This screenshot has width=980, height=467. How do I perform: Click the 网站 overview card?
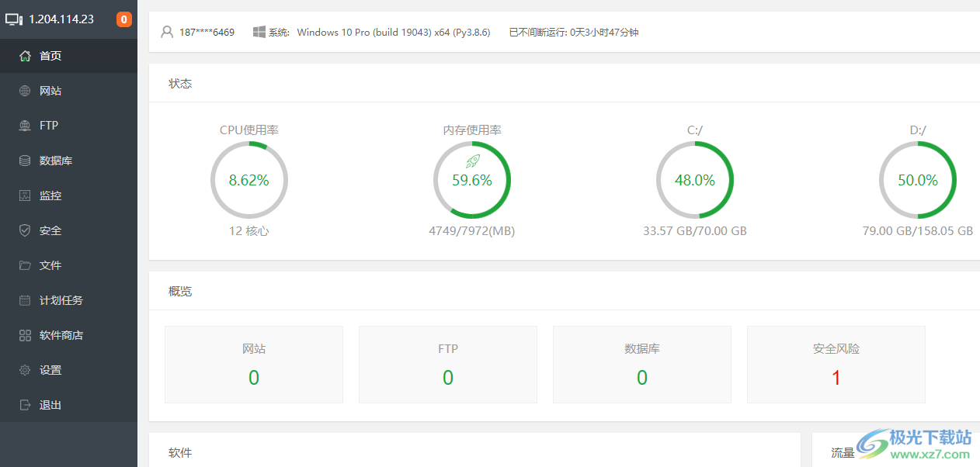click(x=254, y=365)
